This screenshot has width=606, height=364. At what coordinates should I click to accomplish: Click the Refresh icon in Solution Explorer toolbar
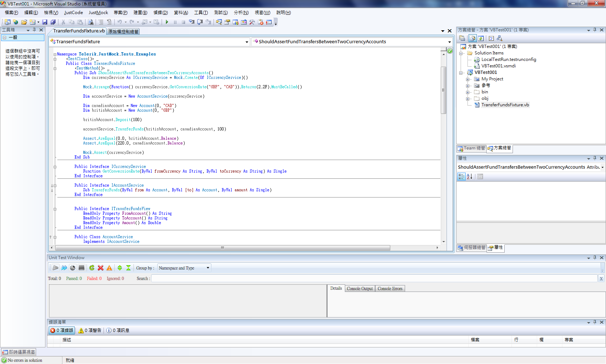point(481,38)
